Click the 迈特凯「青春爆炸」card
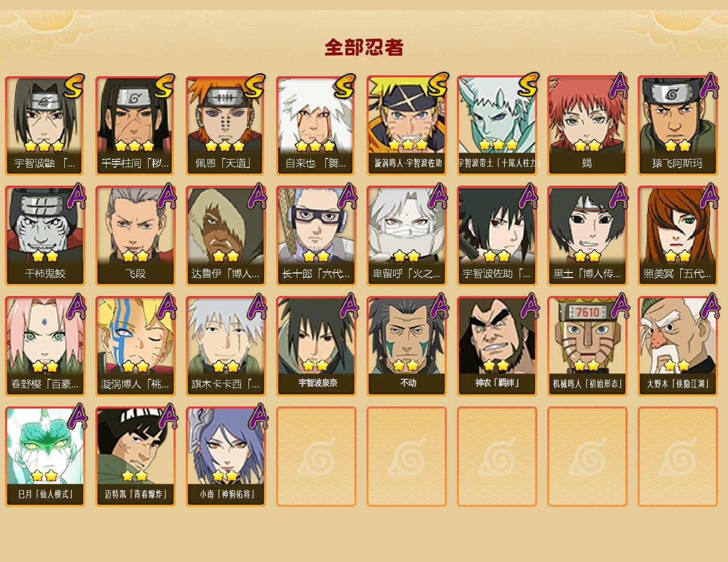The height and width of the screenshot is (562, 728). tap(135, 457)
